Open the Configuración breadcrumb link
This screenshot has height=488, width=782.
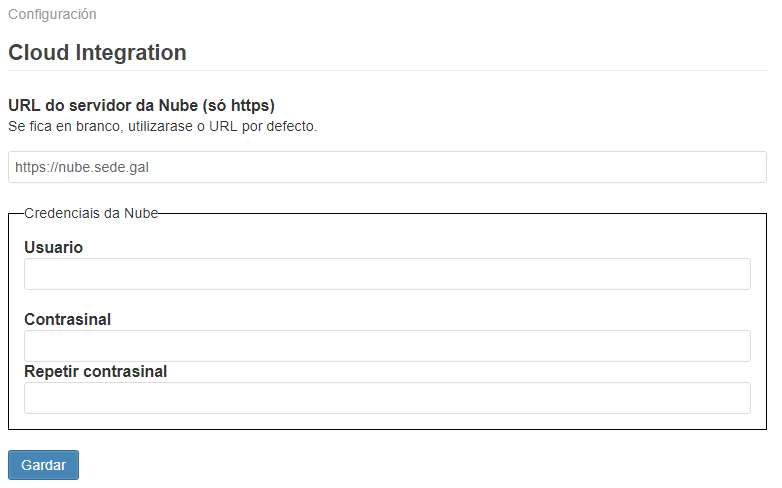[x=52, y=15]
